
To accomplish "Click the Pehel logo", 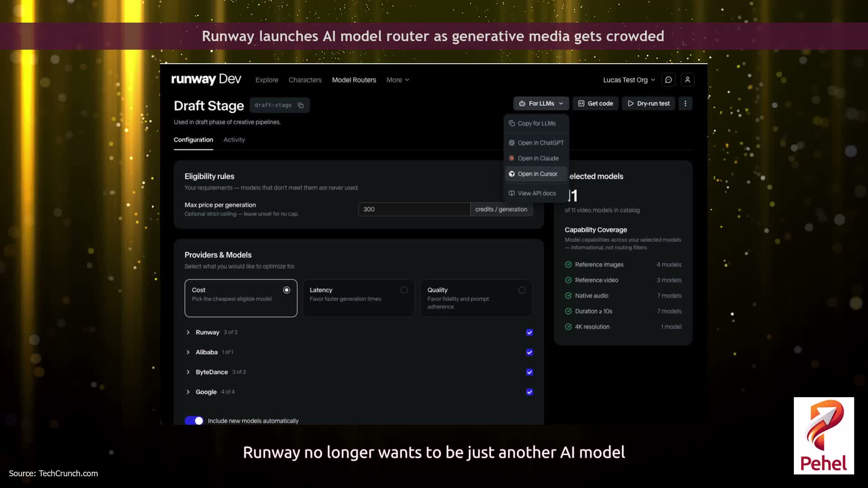I will tap(824, 436).
